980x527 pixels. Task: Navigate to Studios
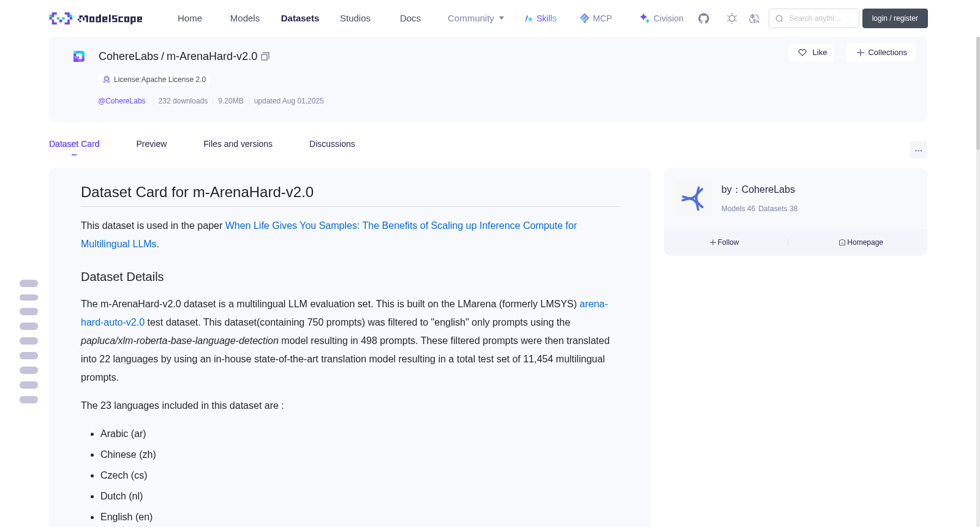point(355,18)
